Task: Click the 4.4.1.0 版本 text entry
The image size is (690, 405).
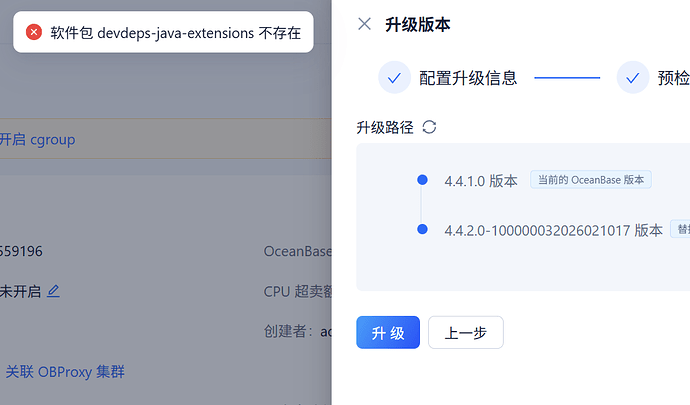Action: 481,181
